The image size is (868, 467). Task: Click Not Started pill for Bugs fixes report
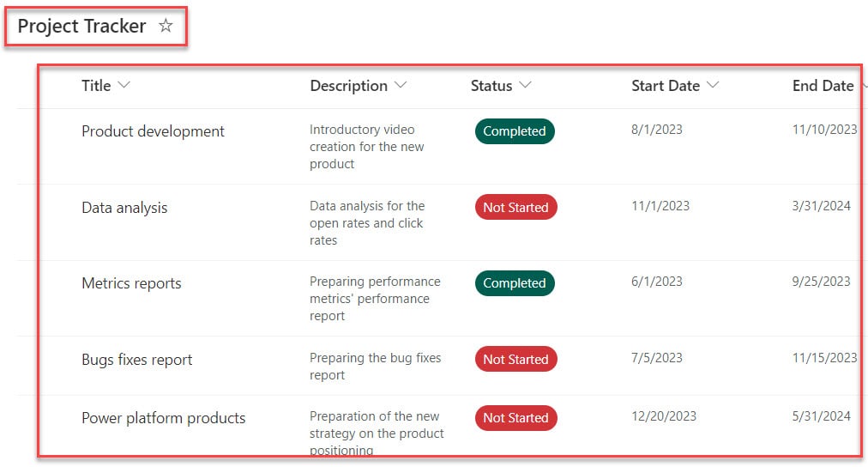516,359
